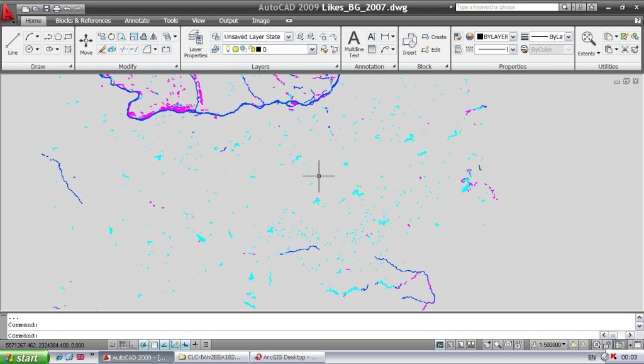
Task: Switch to the Annotate tab
Action: [136, 21]
